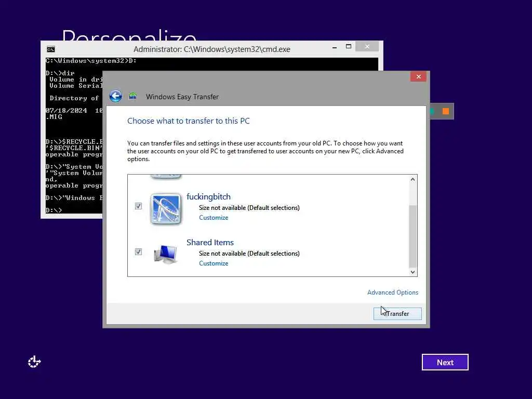Open Advanced Options link
This screenshot has height=399, width=532.
click(393, 292)
